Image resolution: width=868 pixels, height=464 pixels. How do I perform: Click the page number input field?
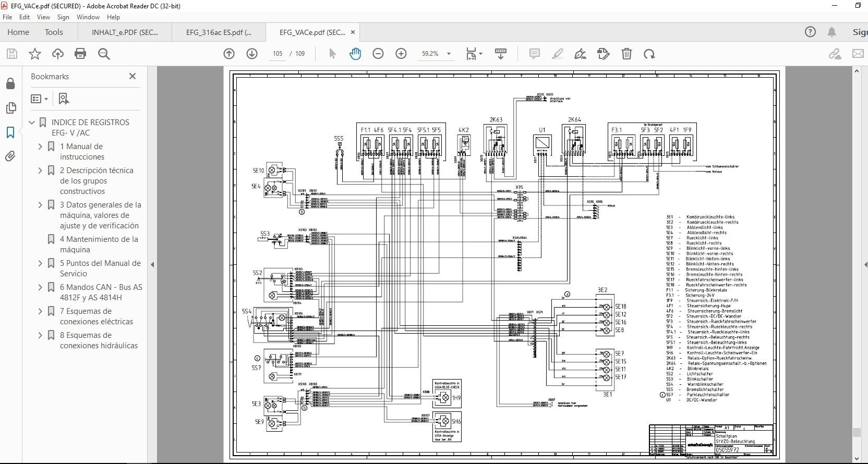coord(278,54)
